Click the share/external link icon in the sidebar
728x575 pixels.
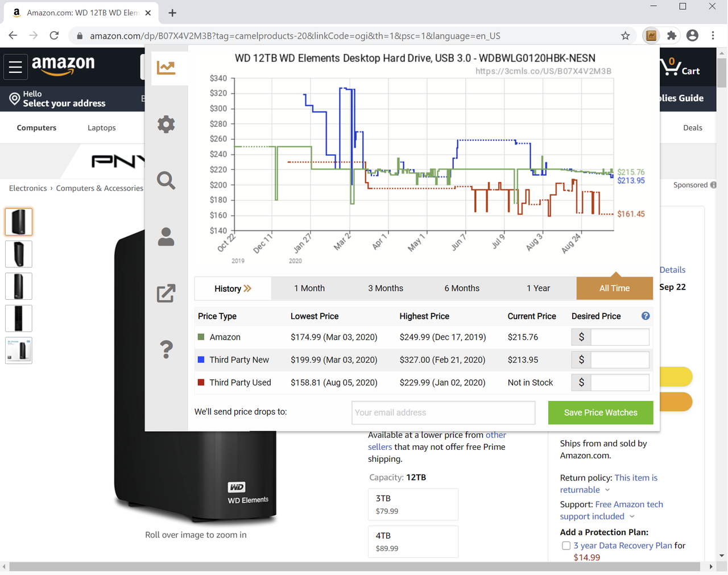[166, 293]
